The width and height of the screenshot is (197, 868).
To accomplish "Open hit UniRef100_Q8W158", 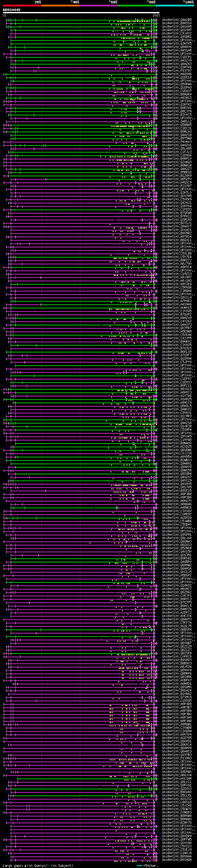I will [x=177, y=470].
